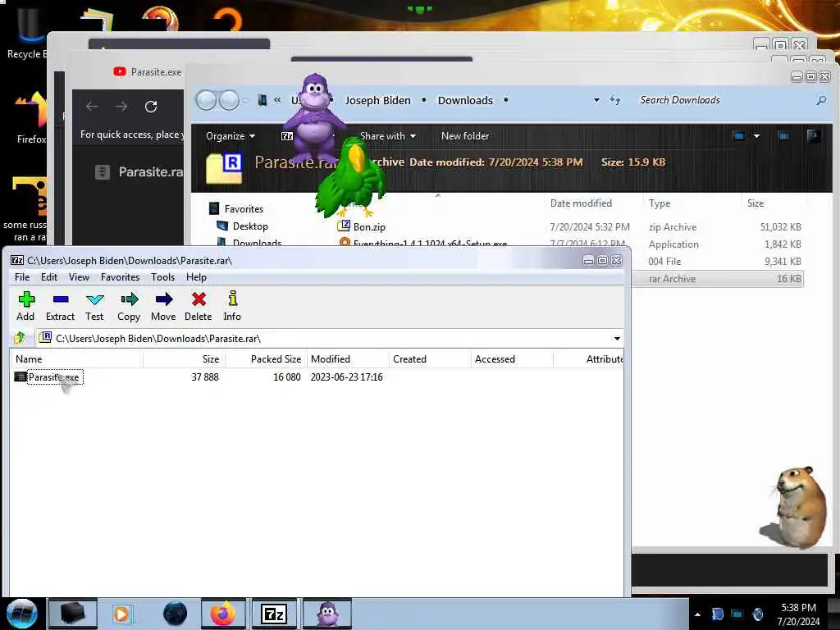
Task: Choose the Move tool in 7-Zip
Action: tap(163, 306)
